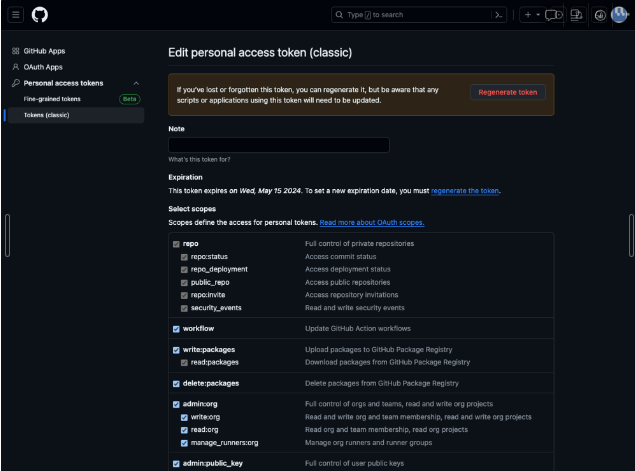Click the 'Manage org runners and runner groups' text

[x=368, y=443]
